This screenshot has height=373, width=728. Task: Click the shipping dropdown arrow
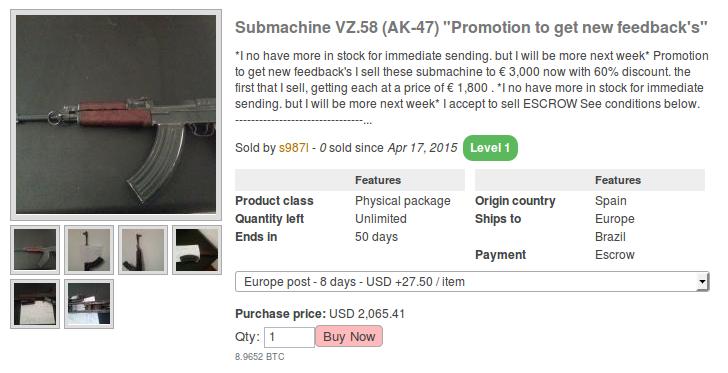pos(702,282)
